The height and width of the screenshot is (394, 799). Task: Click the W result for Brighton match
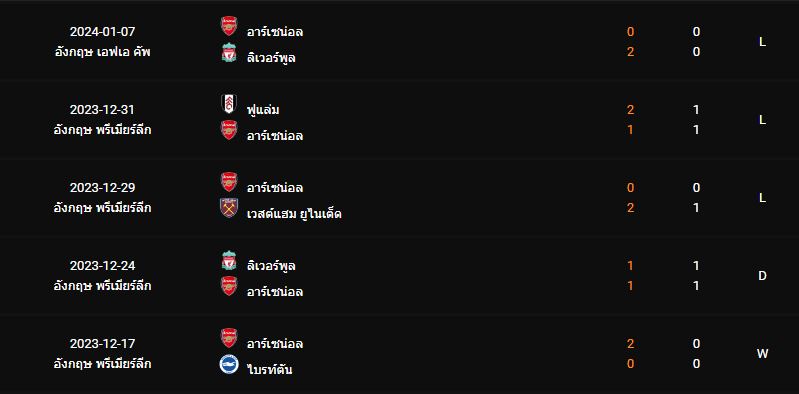(762, 354)
